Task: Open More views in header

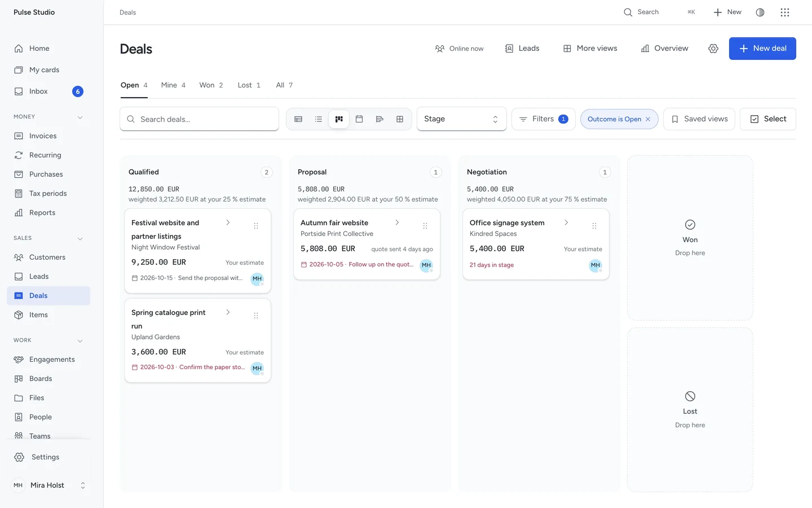Action: [590, 49]
